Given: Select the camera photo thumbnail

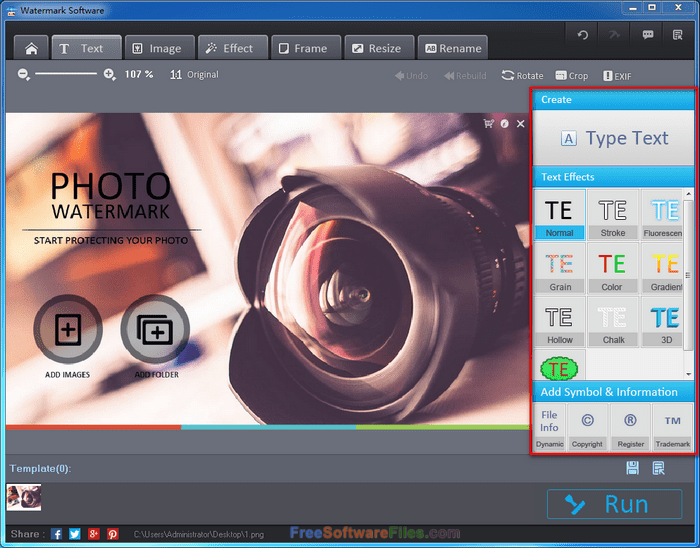Looking at the screenshot, I should click(x=24, y=497).
